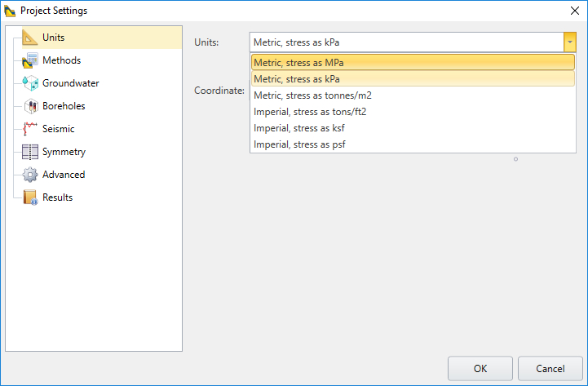
Task: Select Groundwater label in the tree
Action: tap(70, 83)
